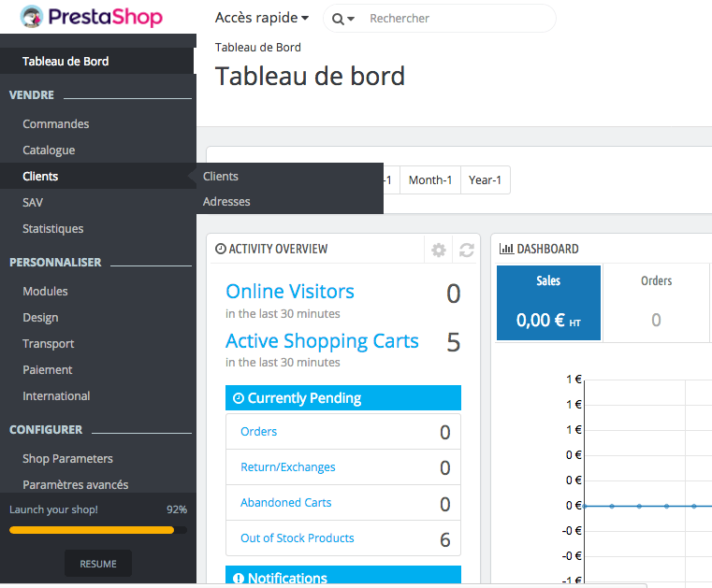The image size is (712, 588).
Task: Click the Notifications section header
Action: [343, 575]
